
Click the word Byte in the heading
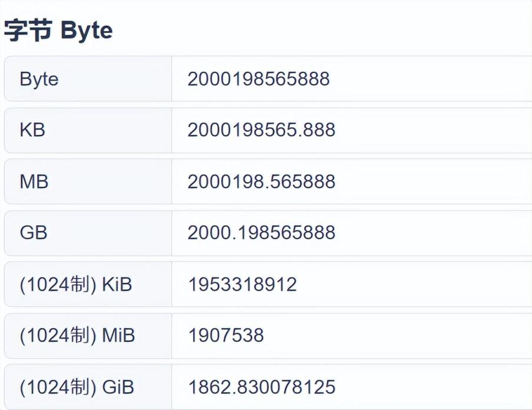click(x=87, y=31)
